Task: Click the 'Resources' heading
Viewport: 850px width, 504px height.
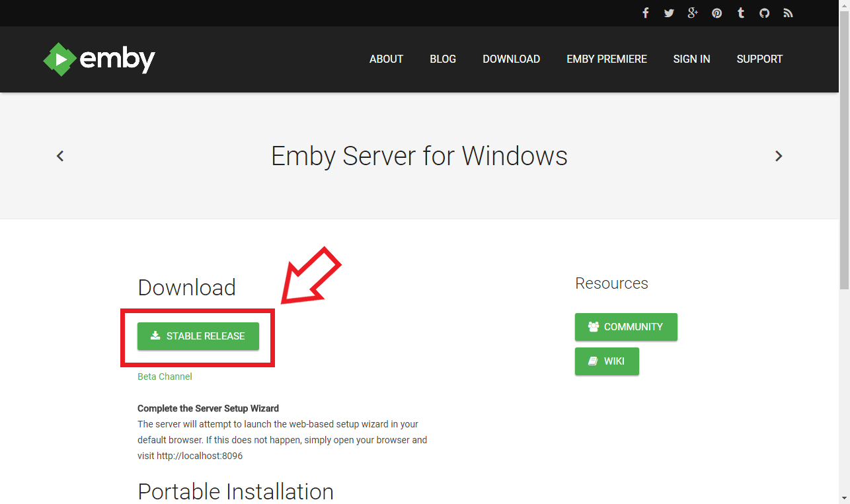Action: [x=611, y=283]
